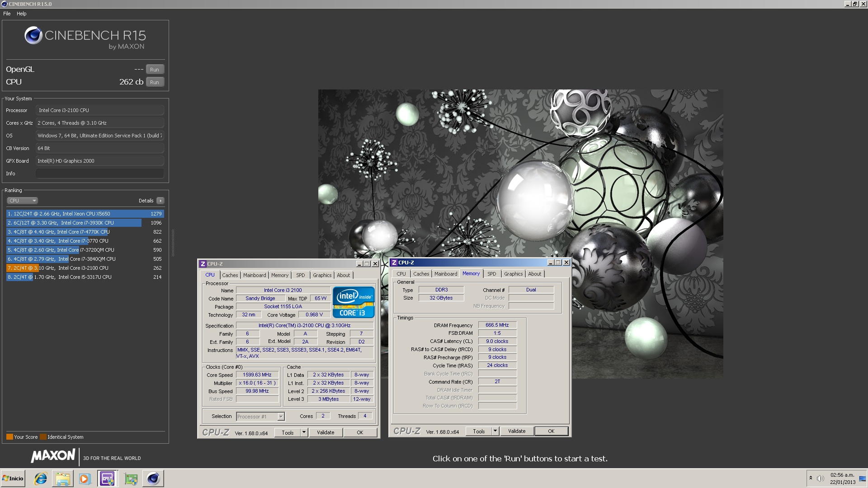868x488 pixels.
Task: Select the Core i7-3720QM ranking row
Action: click(85, 250)
